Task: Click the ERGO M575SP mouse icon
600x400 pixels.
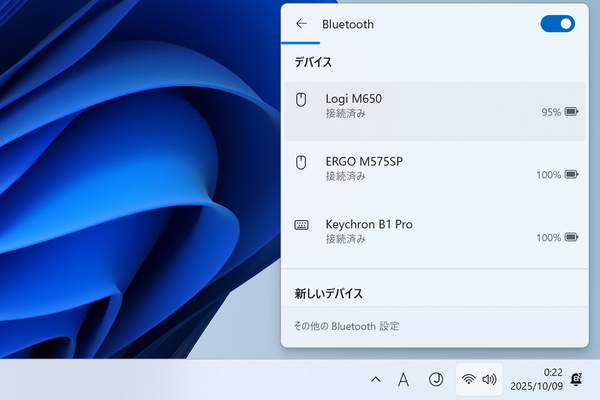Action: [x=301, y=162]
